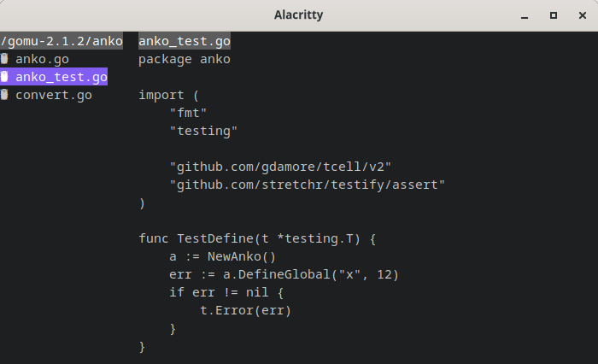This screenshot has width=598, height=364.
Task: Click the file icon beside anko.go
Action: pos(4,59)
